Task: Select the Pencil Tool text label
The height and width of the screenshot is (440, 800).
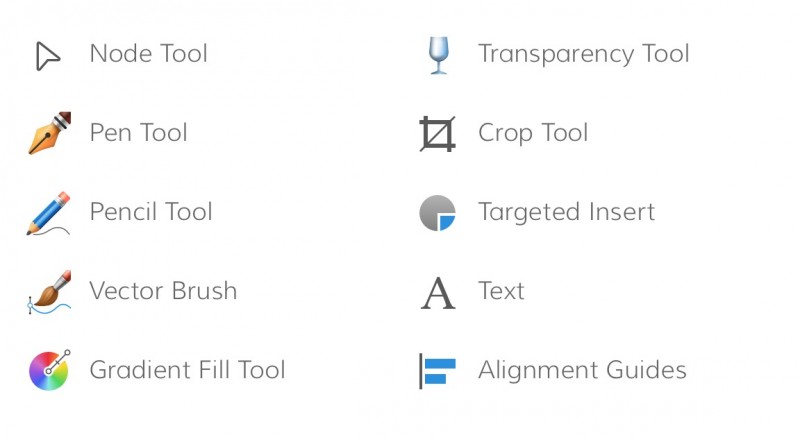Action: point(151,212)
